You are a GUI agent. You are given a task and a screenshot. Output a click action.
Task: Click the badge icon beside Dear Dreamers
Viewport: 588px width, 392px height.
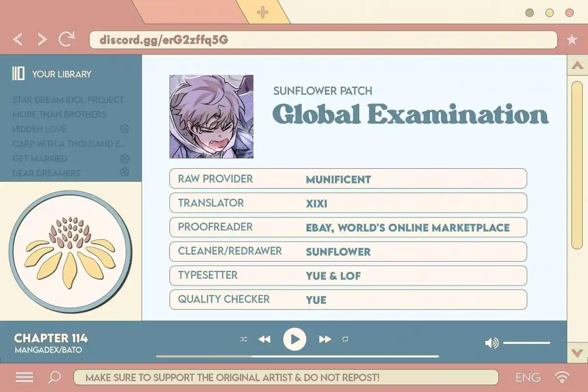pos(125,172)
